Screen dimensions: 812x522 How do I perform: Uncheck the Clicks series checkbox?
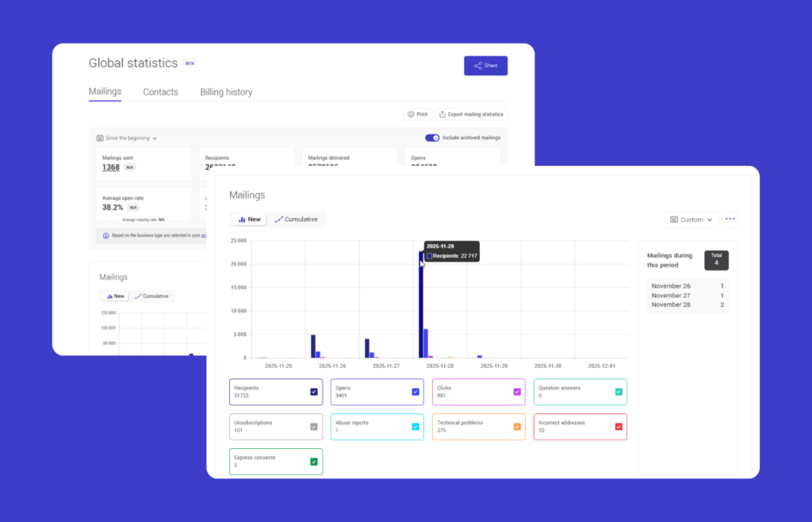(517, 392)
